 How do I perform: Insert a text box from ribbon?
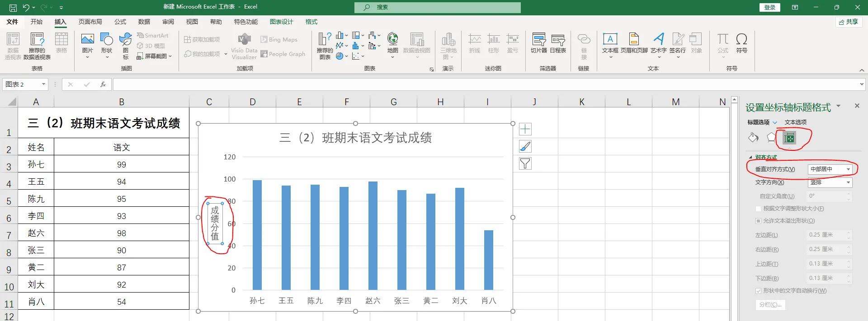click(x=610, y=44)
